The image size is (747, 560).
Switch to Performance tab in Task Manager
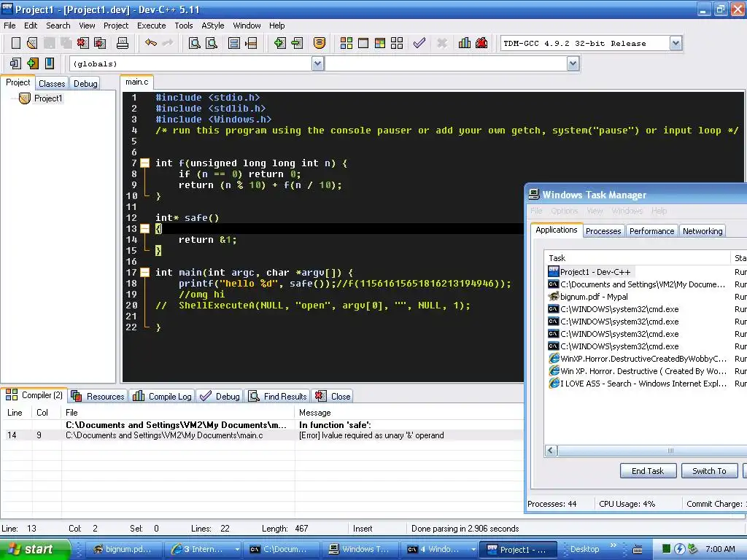pos(651,231)
